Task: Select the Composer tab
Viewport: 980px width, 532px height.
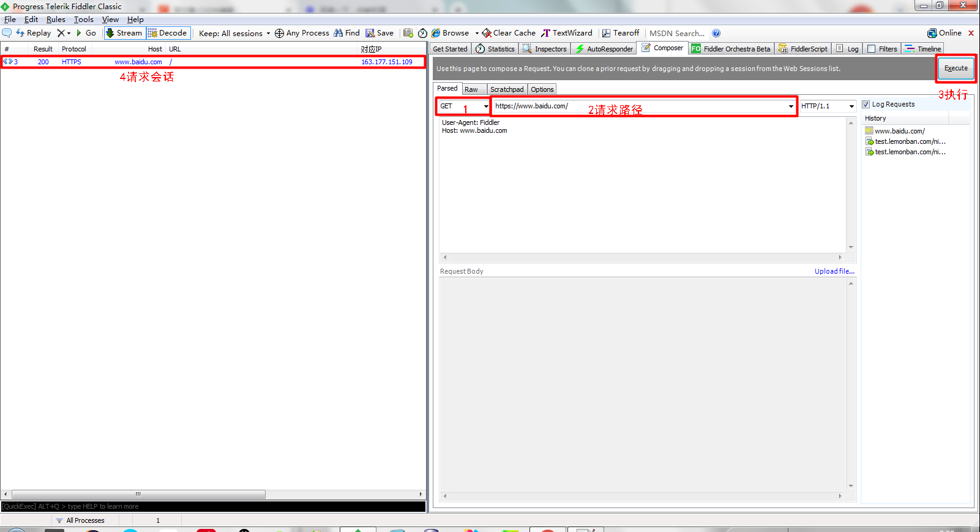Action: [662, 48]
